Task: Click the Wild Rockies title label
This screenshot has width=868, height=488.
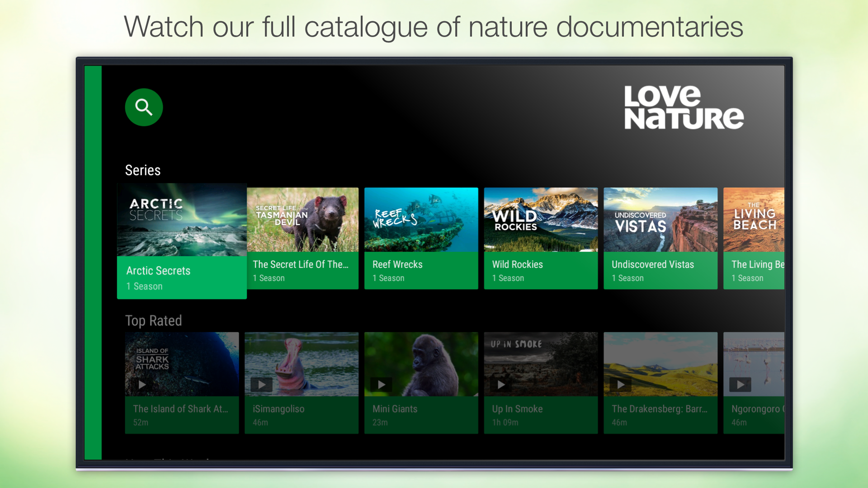Action: pos(517,264)
